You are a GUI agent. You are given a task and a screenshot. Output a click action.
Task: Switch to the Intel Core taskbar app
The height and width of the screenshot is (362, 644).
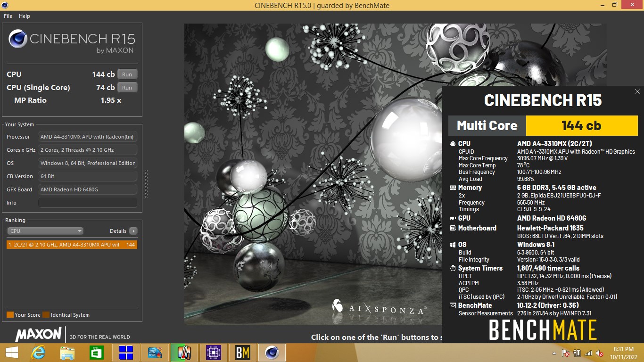[x=155, y=353]
